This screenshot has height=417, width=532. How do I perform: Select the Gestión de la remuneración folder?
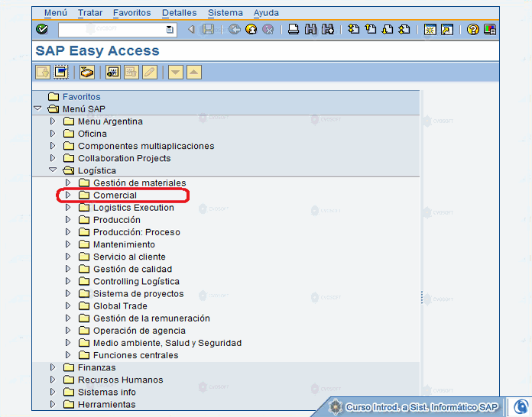(x=144, y=318)
